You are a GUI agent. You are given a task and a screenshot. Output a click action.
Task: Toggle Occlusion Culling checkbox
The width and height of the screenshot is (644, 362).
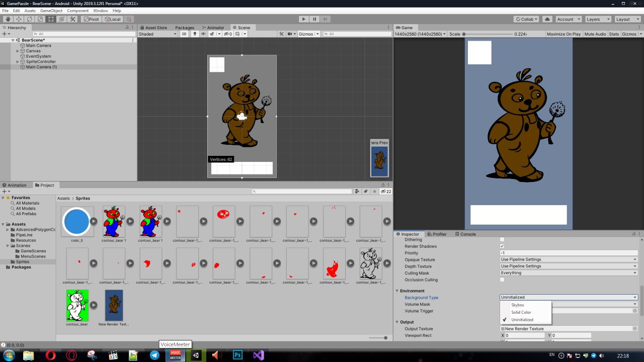(x=502, y=280)
